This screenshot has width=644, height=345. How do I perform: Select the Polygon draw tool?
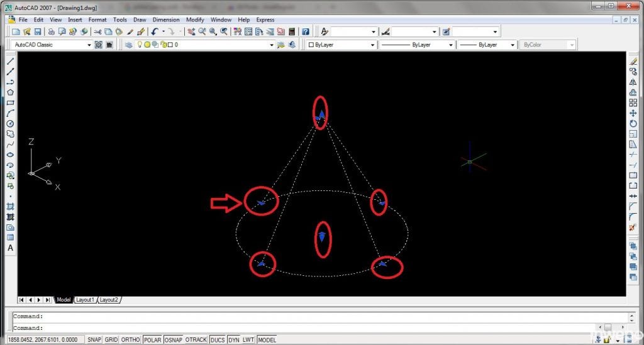pos(10,92)
